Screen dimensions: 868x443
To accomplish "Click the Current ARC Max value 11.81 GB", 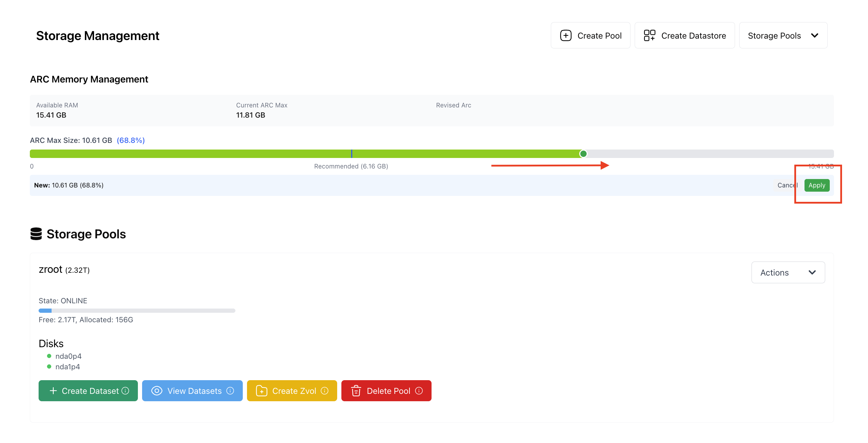I will tap(251, 115).
